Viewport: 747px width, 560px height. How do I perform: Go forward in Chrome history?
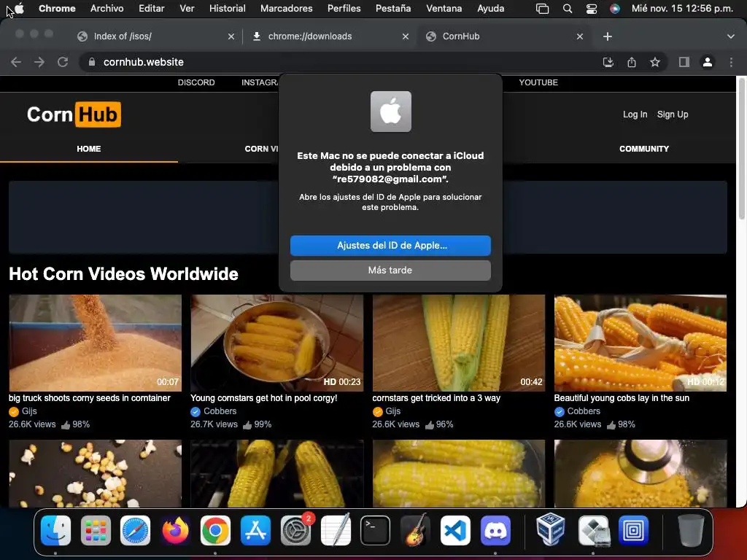[39, 62]
